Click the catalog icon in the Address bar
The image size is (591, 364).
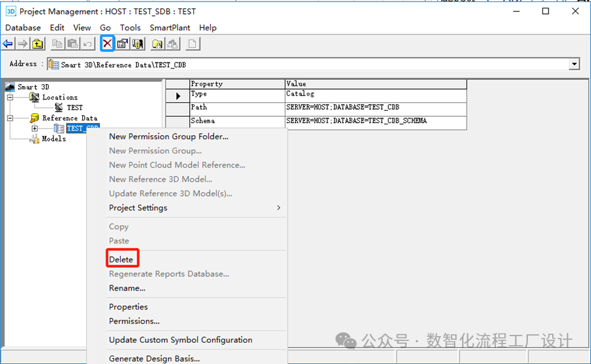54,65
